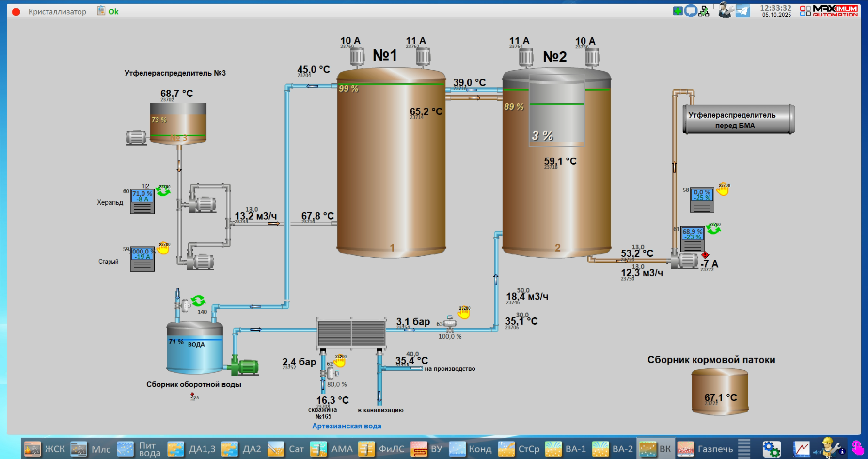This screenshot has height=459, width=868.
Task: Tick the checkbox beside the operator icon
Action: 716,7
